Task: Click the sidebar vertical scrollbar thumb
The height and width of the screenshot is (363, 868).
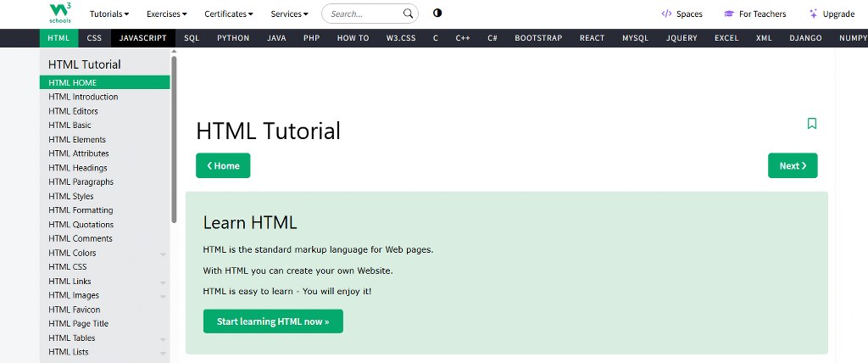Action: point(174,139)
